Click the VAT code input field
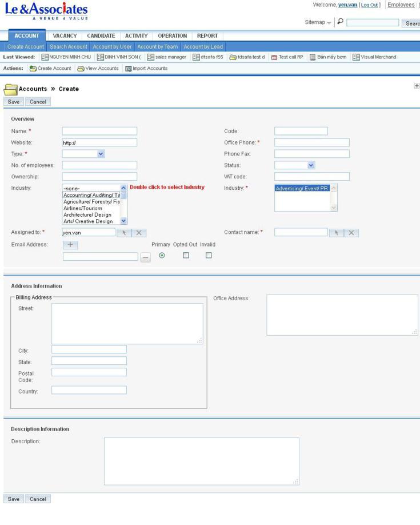The image size is (420, 525). 312,177
